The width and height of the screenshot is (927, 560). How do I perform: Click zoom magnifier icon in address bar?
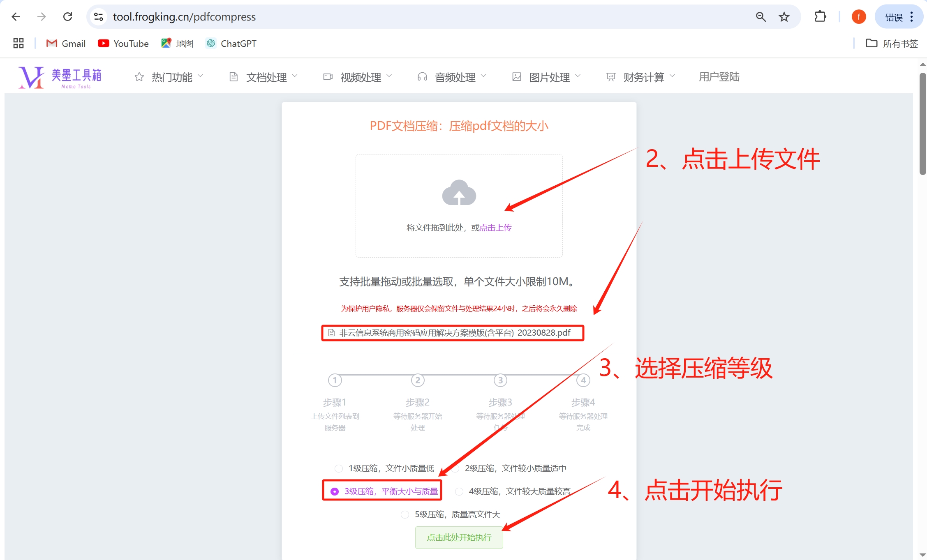[x=761, y=17]
